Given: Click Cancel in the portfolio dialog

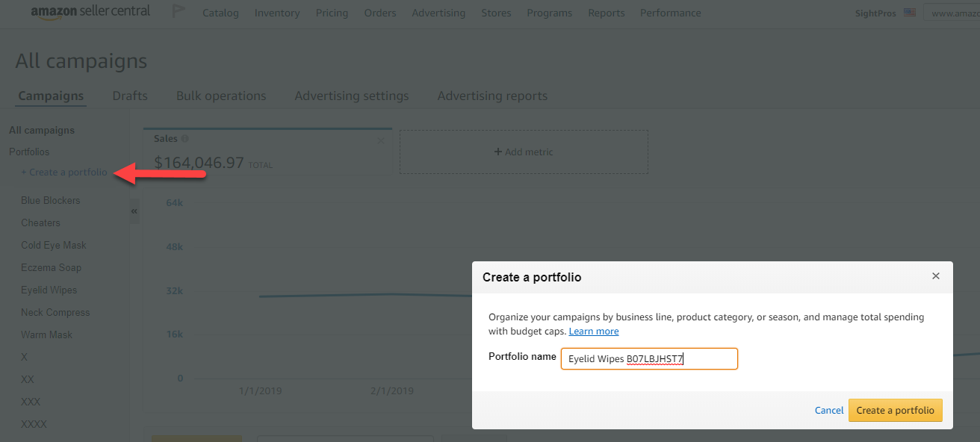Looking at the screenshot, I should click(x=829, y=410).
